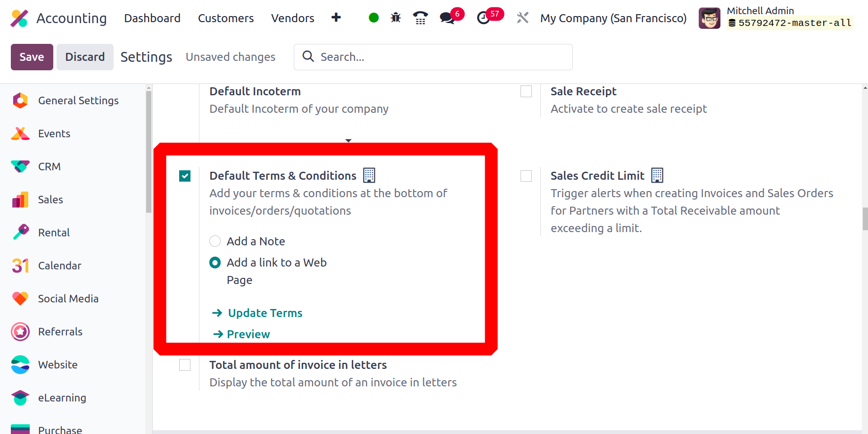Screen dimensions: 868x434
Task: Select the Add a Note radio option
Action: coord(215,241)
